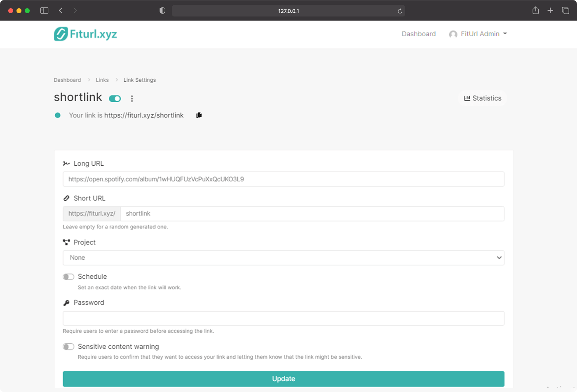Image resolution: width=577 pixels, height=392 pixels.
Task: Click the https://fiturl.xyz/ prefix box
Action: 92,214
